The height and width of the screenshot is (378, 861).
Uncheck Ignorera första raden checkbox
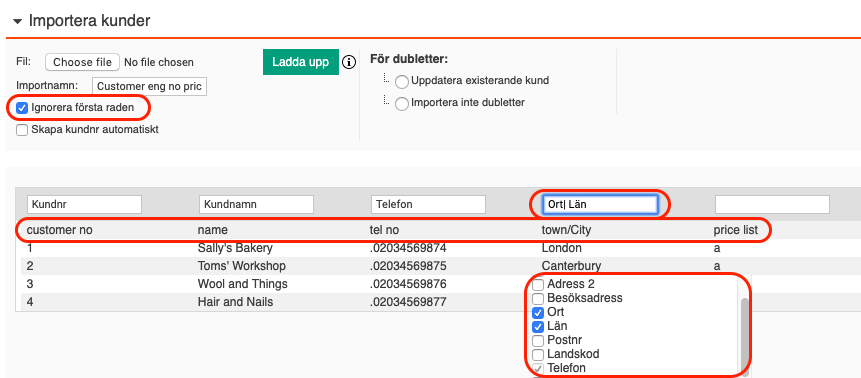[x=22, y=108]
